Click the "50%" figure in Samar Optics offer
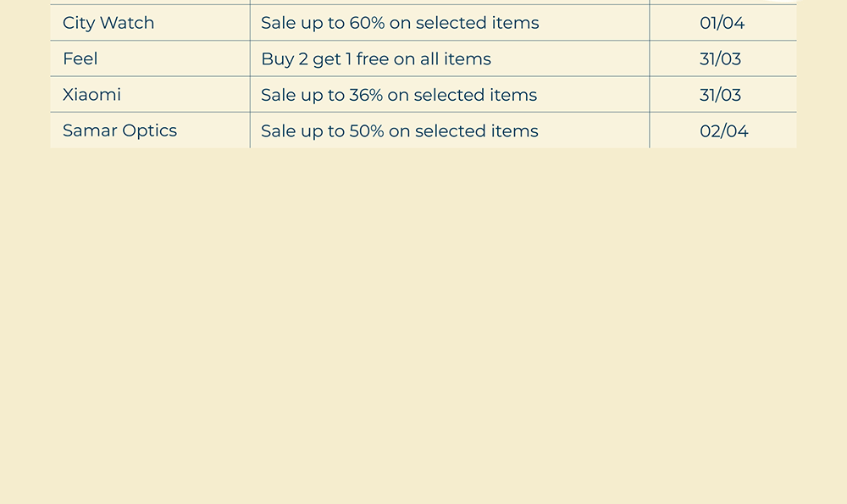Screen dimensions: 847x504 click(x=367, y=131)
